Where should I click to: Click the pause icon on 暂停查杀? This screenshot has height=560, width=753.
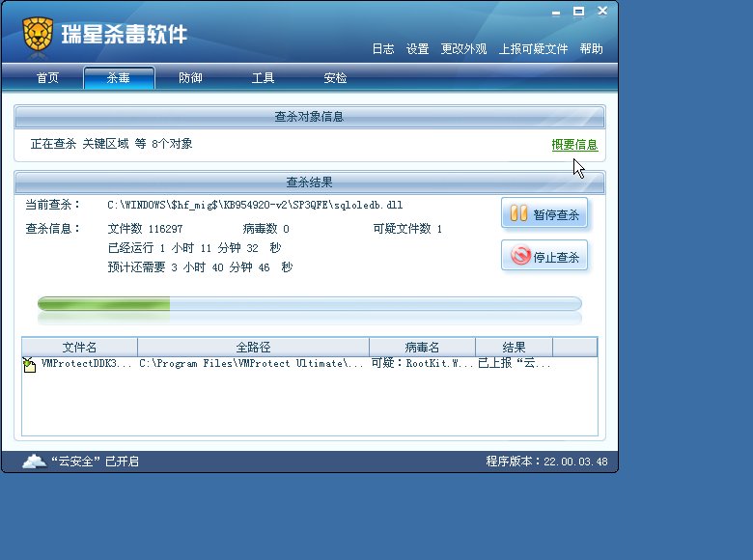click(518, 213)
